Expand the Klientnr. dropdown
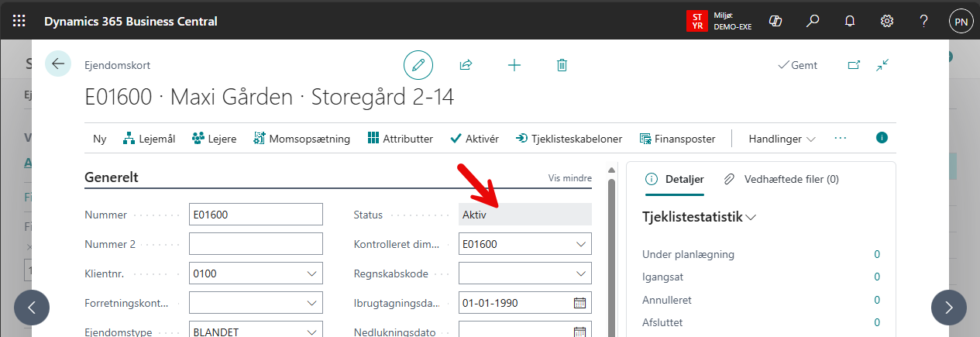This screenshot has height=337, width=980. tap(312, 273)
